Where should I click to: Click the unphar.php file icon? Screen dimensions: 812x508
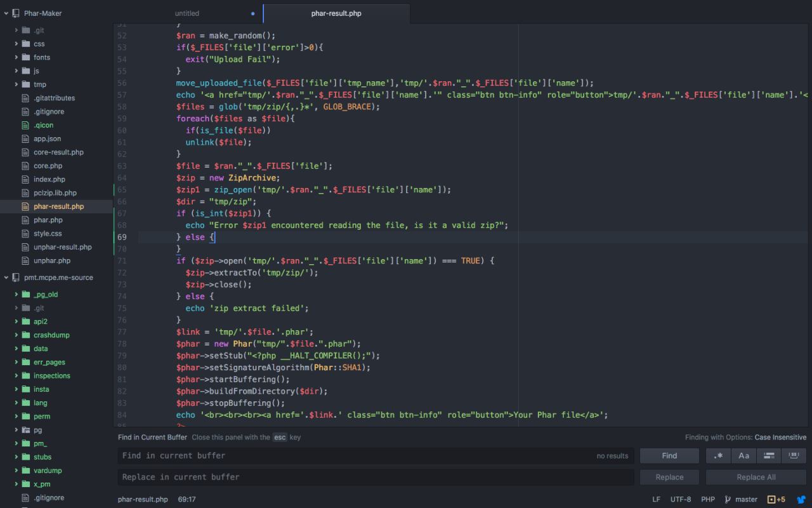click(x=26, y=260)
